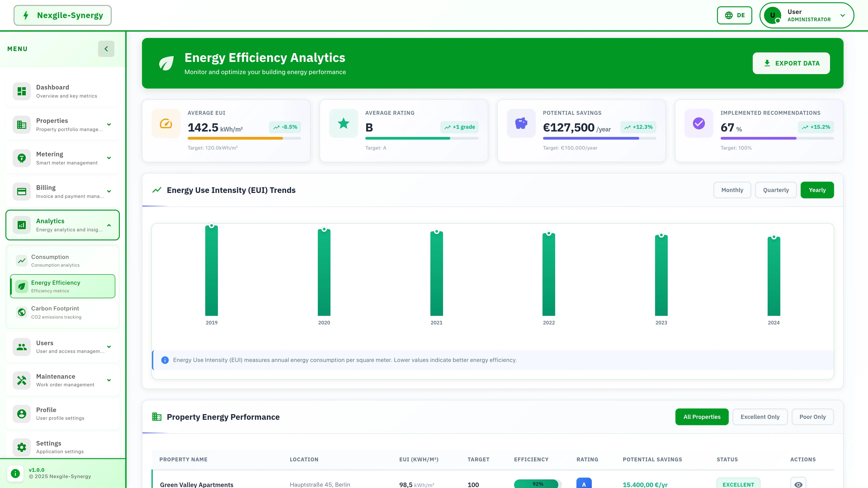Open the Maintenance work order icon

(x=21, y=380)
